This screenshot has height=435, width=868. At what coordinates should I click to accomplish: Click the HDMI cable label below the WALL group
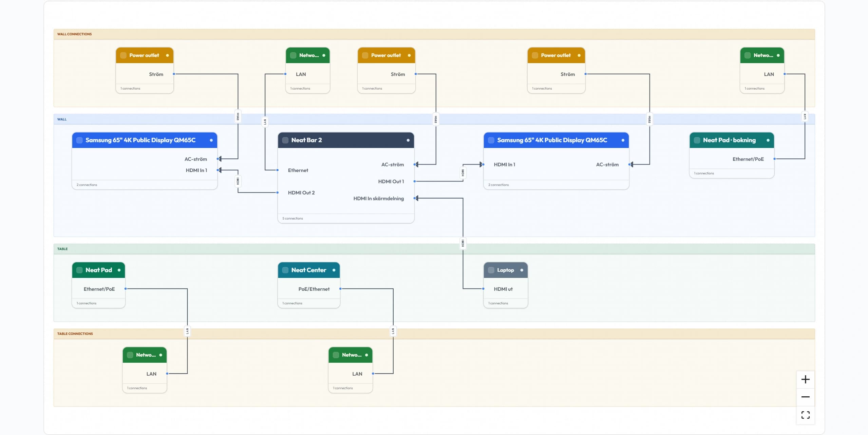click(463, 243)
